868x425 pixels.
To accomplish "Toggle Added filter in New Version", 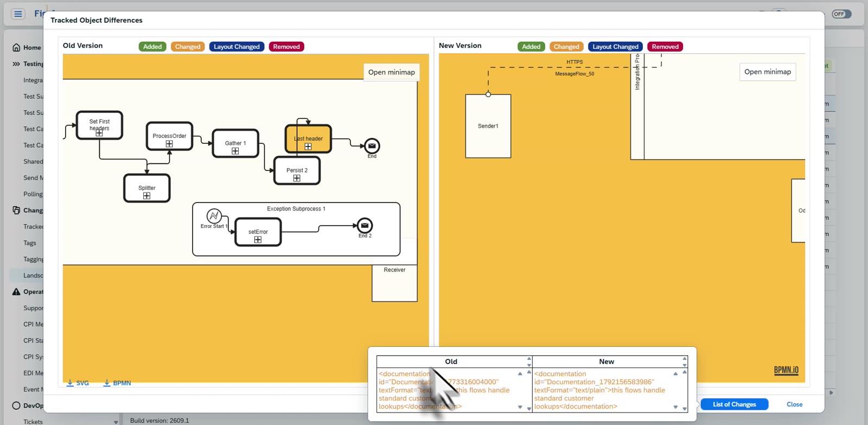I will click(531, 47).
